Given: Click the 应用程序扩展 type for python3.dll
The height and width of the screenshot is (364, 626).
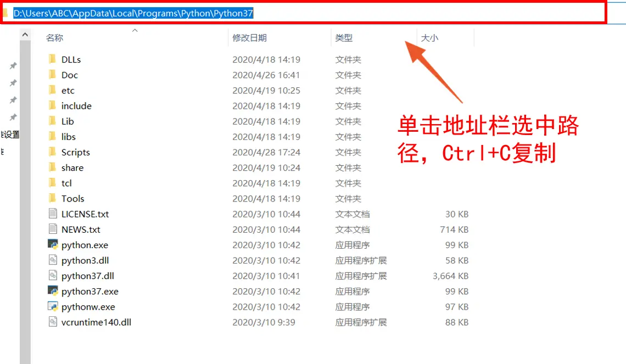Looking at the screenshot, I should point(361,261).
